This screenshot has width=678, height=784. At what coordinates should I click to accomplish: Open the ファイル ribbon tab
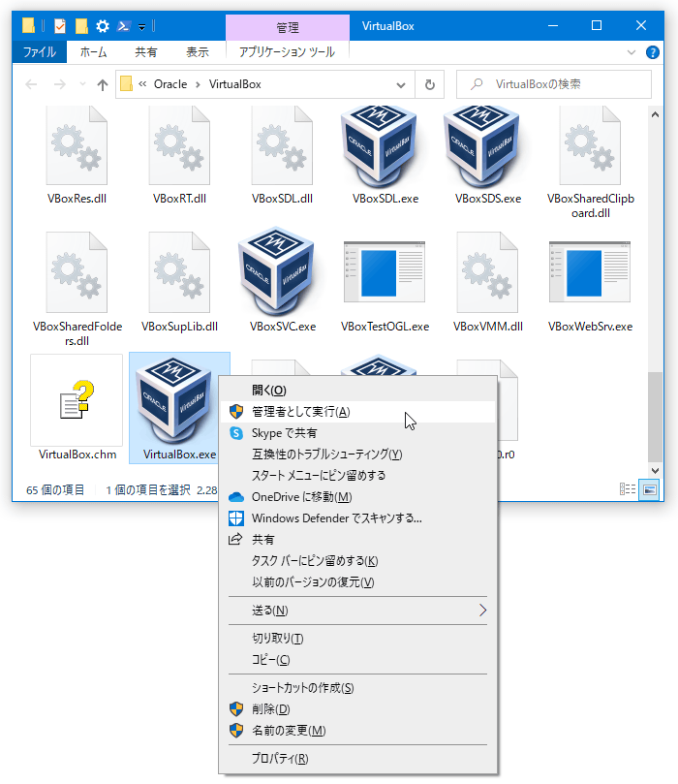pos(40,52)
